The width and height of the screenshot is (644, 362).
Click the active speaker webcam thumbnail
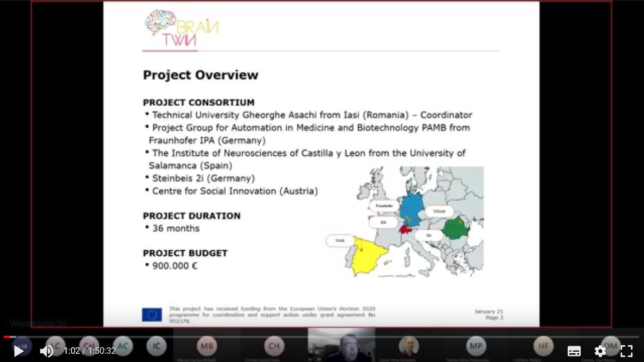point(341,345)
